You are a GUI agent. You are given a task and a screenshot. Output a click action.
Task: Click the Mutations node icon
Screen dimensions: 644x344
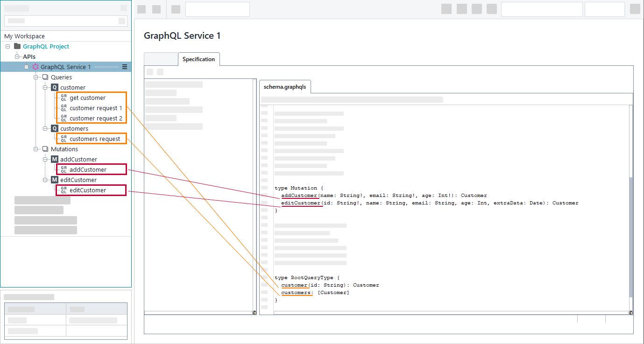point(45,149)
